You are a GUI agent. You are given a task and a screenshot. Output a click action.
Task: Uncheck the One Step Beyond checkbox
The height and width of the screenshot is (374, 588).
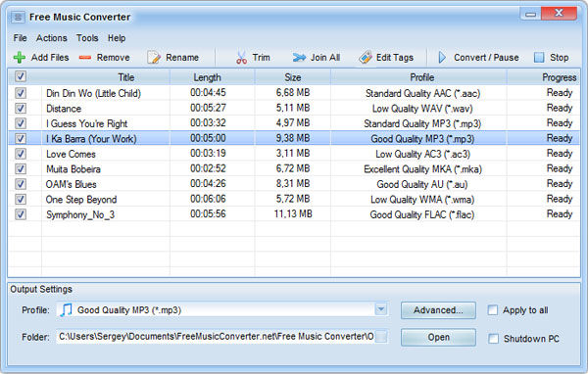coord(21,200)
